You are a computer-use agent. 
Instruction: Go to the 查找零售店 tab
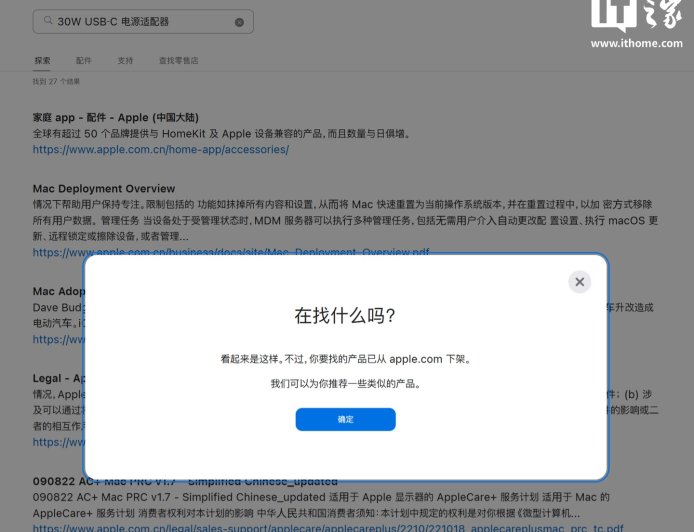click(178, 61)
